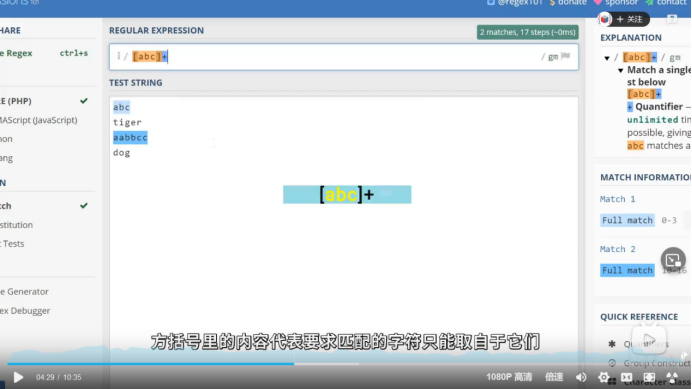Click the Match 2 label

(x=617, y=249)
